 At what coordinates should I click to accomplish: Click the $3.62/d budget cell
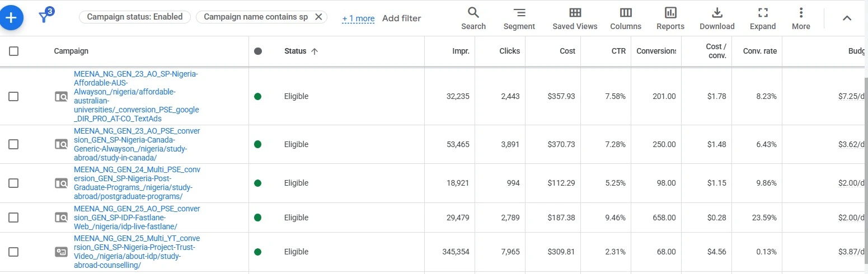click(852, 144)
